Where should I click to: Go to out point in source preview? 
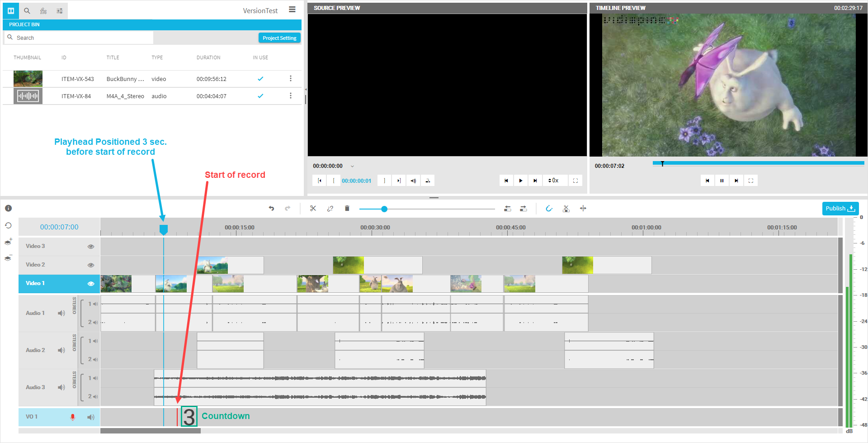pos(399,181)
